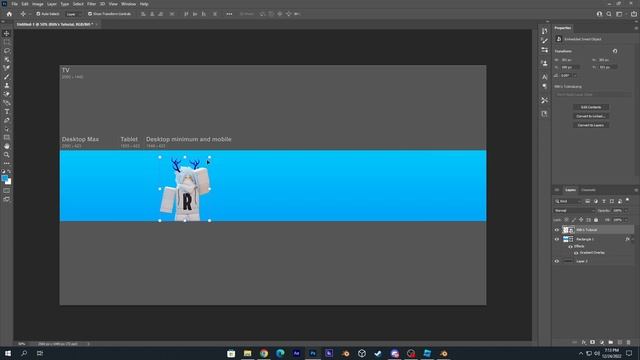The image size is (640, 360).
Task: Click the reset transform icon in Properties
Action: (x=615, y=51)
